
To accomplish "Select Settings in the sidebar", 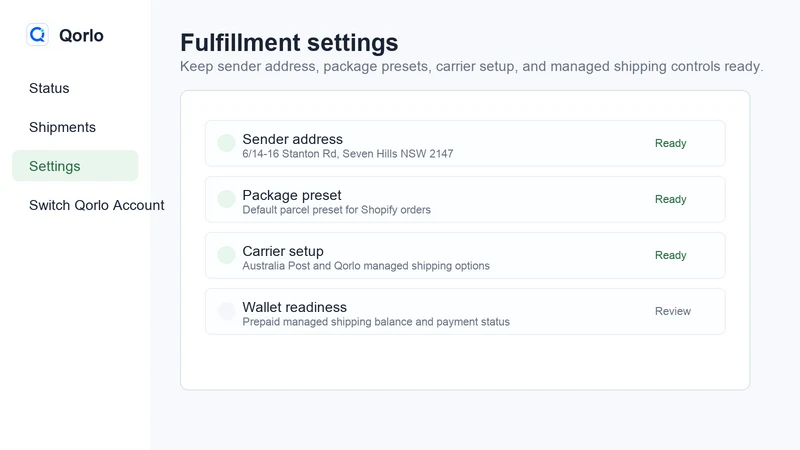I will click(x=75, y=166).
